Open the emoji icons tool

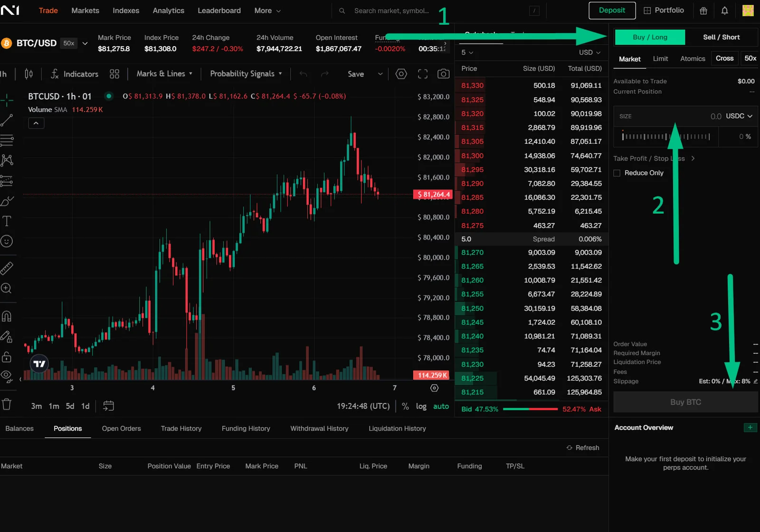7,241
